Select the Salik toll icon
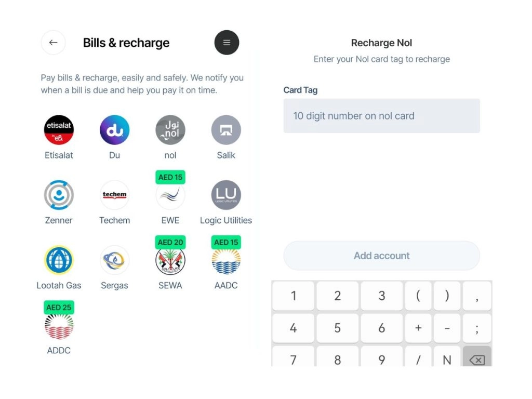 tap(226, 130)
